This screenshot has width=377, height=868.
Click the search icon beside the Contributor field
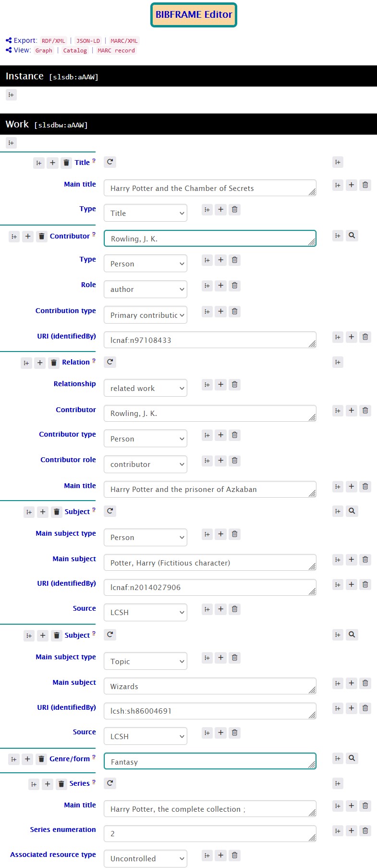tap(352, 236)
